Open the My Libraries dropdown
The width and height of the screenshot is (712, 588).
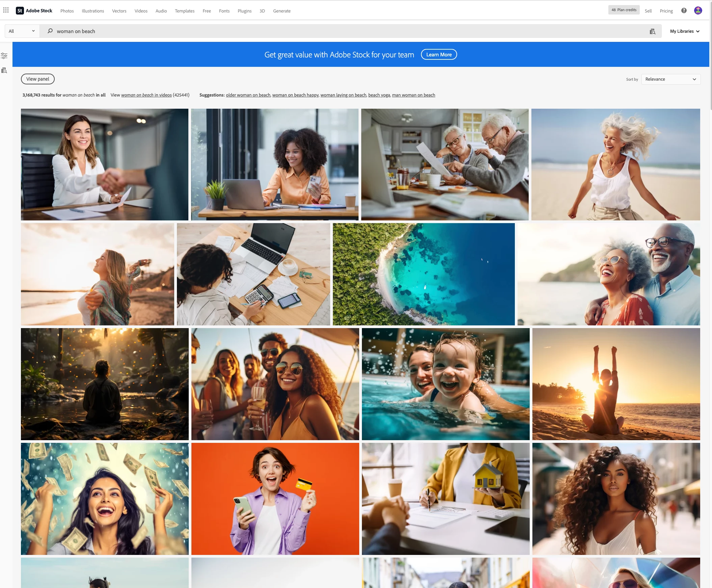point(684,31)
